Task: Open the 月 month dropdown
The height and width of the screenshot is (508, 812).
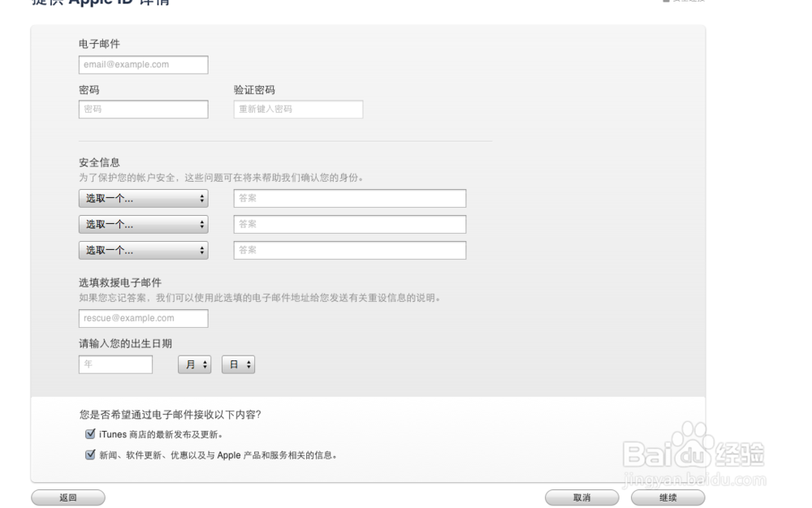Action: [x=195, y=364]
